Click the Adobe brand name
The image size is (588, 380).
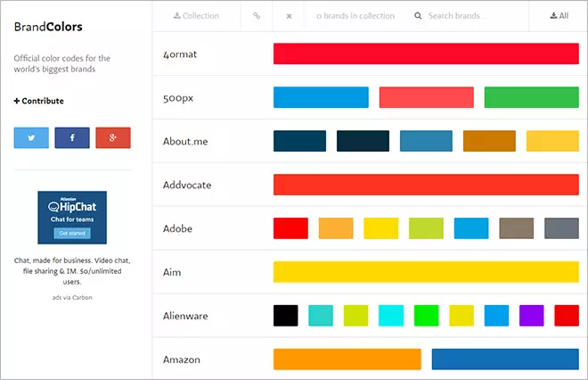coord(177,228)
